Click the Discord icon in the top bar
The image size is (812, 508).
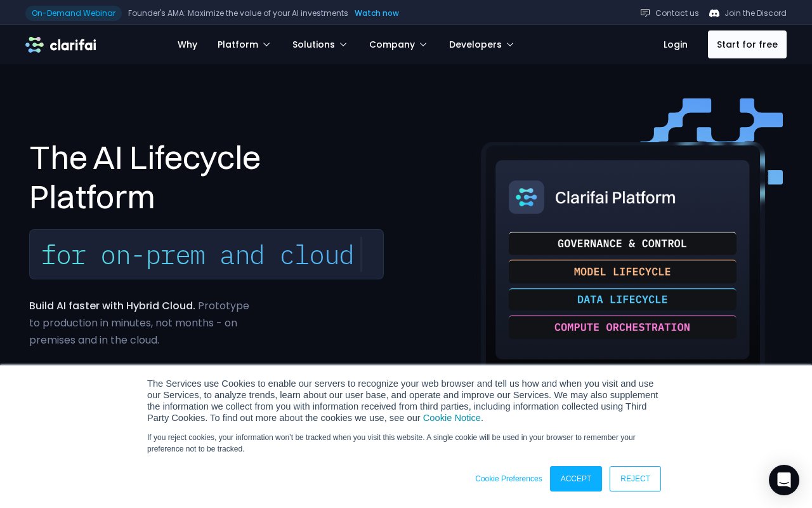[714, 13]
